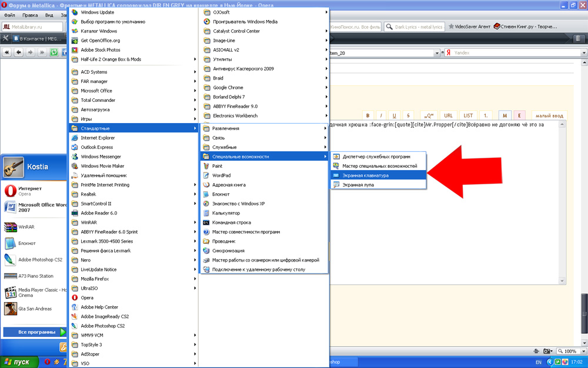Toggle underline U formatting in the editor
The width and height of the screenshot is (588, 368).
click(394, 115)
